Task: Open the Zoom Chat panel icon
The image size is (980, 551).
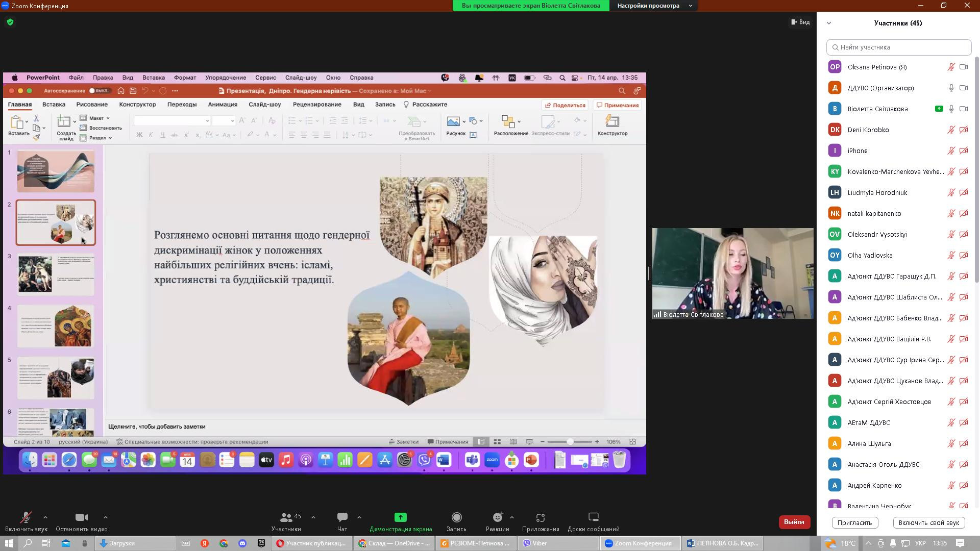Action: [342, 517]
